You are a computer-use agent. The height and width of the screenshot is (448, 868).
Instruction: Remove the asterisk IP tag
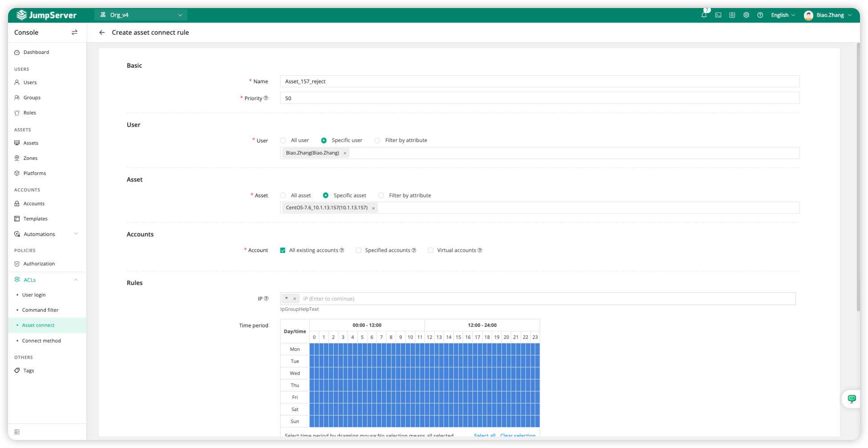(x=295, y=299)
